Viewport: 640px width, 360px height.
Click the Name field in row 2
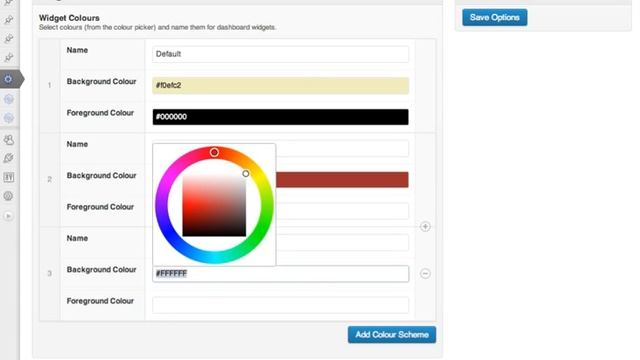tap(342, 148)
